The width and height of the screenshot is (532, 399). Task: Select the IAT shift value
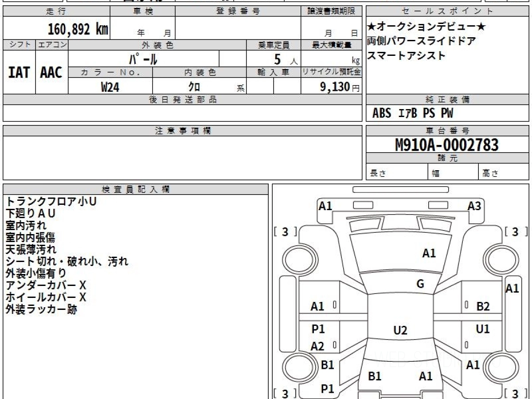19,73
